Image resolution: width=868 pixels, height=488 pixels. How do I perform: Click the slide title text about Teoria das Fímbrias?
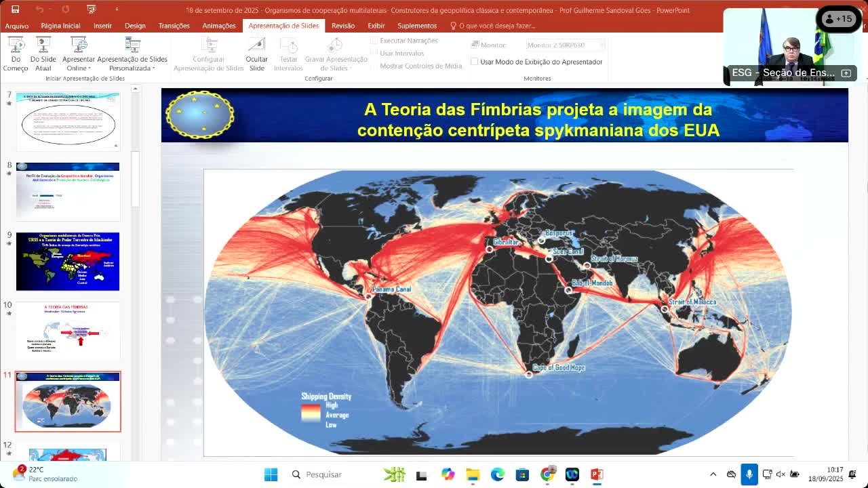[x=538, y=119]
